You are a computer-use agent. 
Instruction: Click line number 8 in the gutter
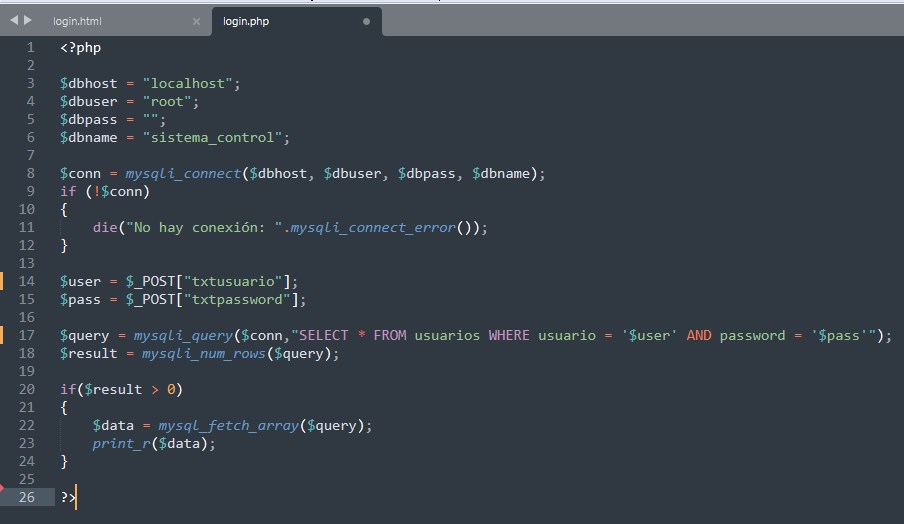tap(30, 173)
